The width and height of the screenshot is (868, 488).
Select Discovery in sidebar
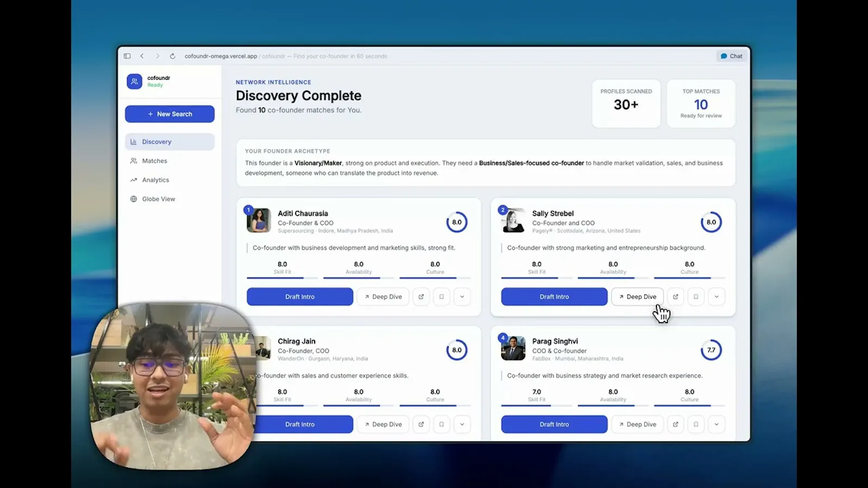point(170,142)
